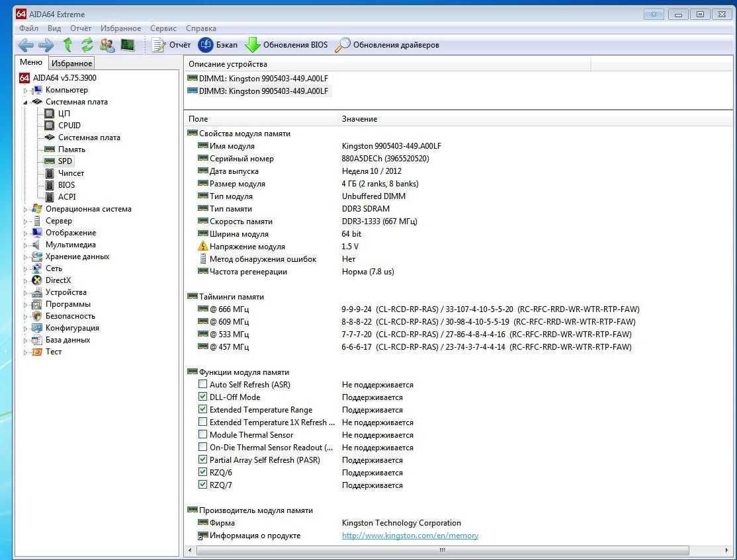Click the Описание устройства column header
Viewport: 737px width, 560px height.
387,64
